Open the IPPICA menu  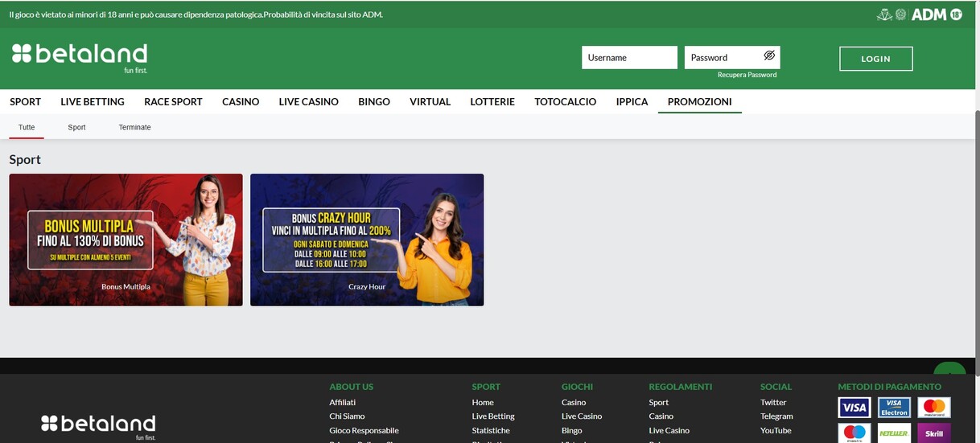tap(632, 101)
